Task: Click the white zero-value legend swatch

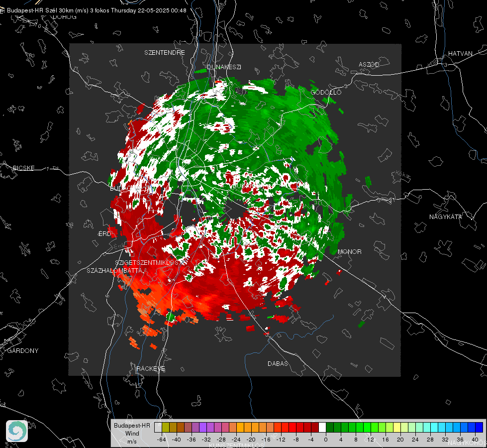Action: click(322, 427)
